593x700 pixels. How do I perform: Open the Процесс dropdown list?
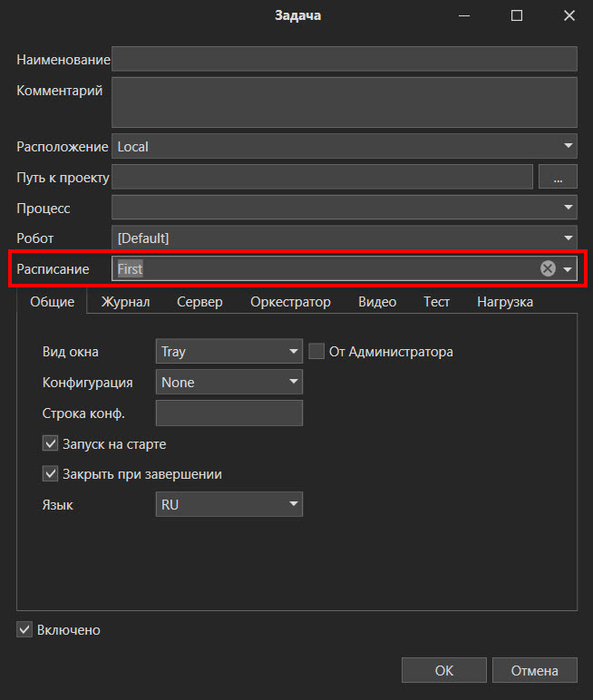pyautogui.click(x=345, y=208)
